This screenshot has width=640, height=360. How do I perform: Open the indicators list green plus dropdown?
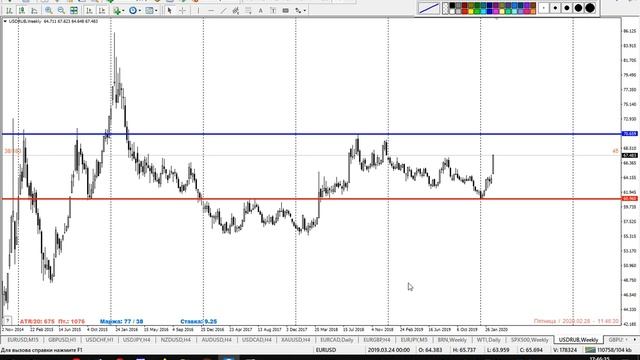point(119,10)
